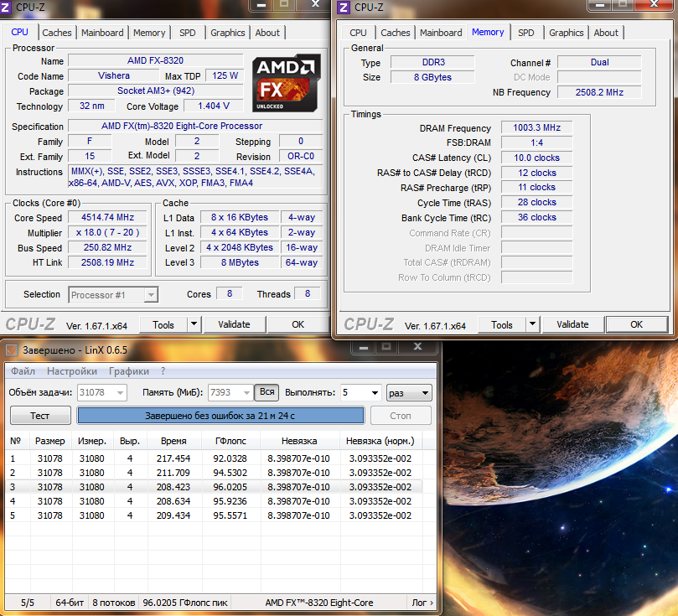Open Caches tab in left CPU-Z window

click(57, 33)
